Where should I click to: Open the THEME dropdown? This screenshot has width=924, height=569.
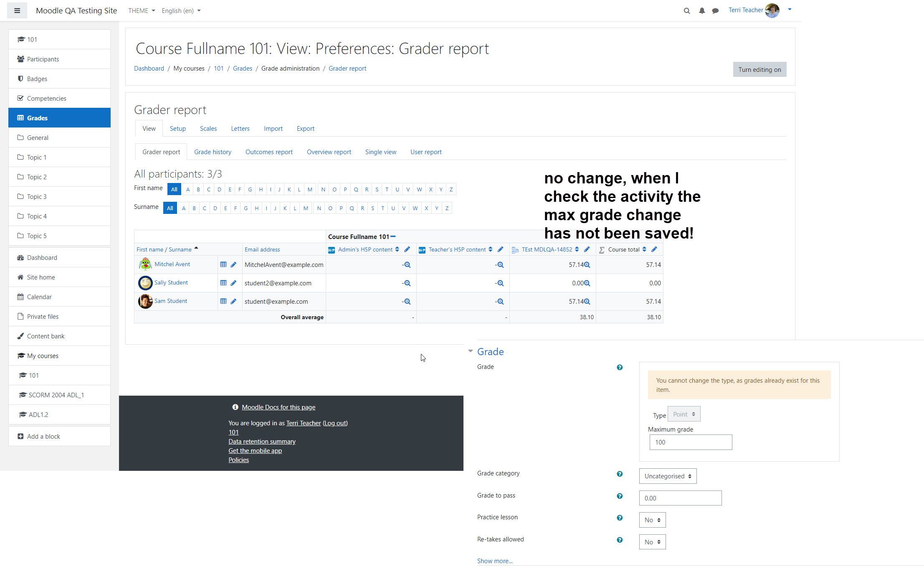tap(142, 11)
